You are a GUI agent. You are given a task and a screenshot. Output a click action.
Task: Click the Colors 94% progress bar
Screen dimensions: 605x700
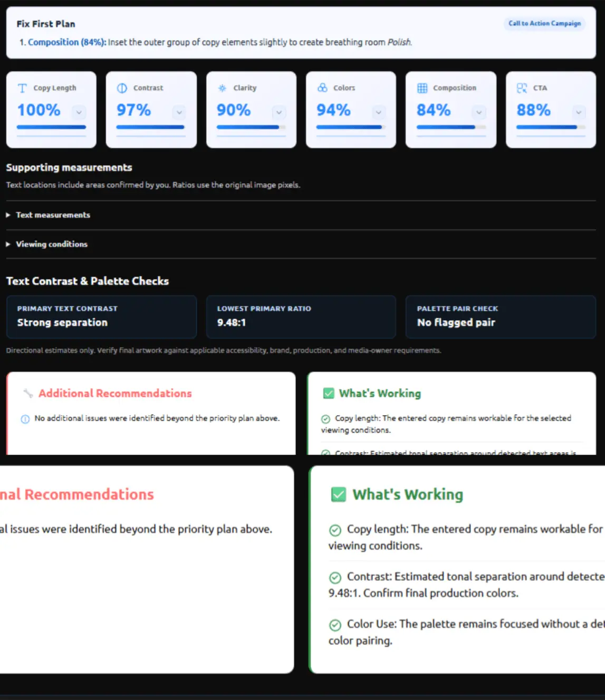point(351,127)
